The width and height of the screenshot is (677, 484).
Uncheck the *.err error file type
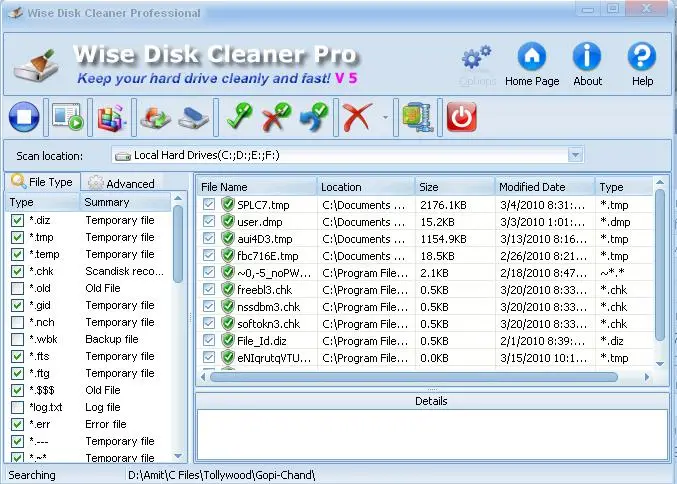(x=17, y=424)
